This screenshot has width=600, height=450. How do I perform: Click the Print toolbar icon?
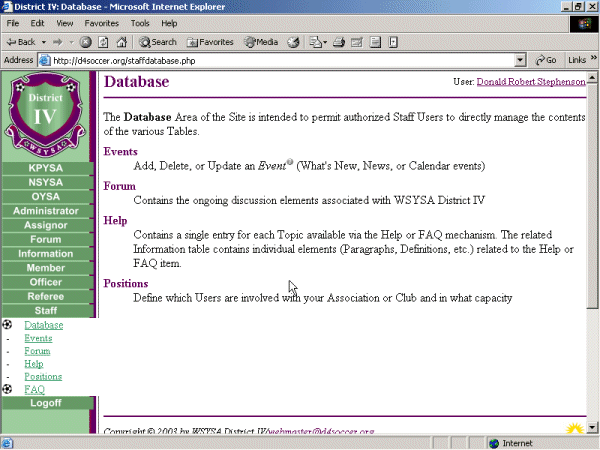point(340,42)
